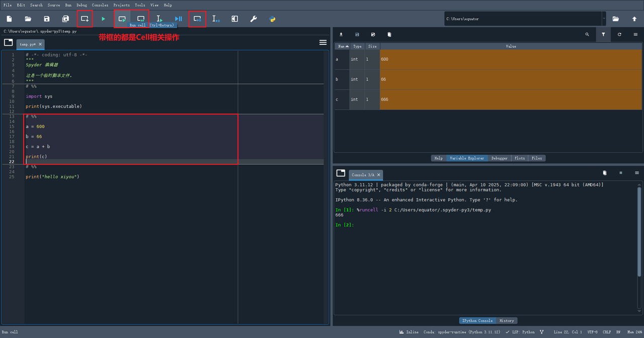Create a new file from the toolbar
Viewport: 644px width, 338px height.
(9, 19)
